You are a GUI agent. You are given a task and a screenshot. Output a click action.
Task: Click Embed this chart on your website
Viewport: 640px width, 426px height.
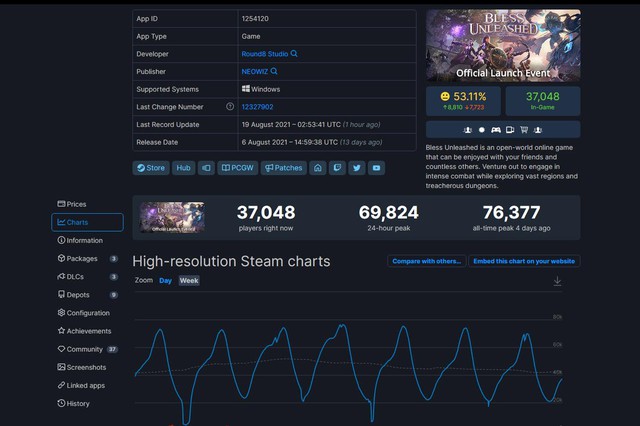524,261
